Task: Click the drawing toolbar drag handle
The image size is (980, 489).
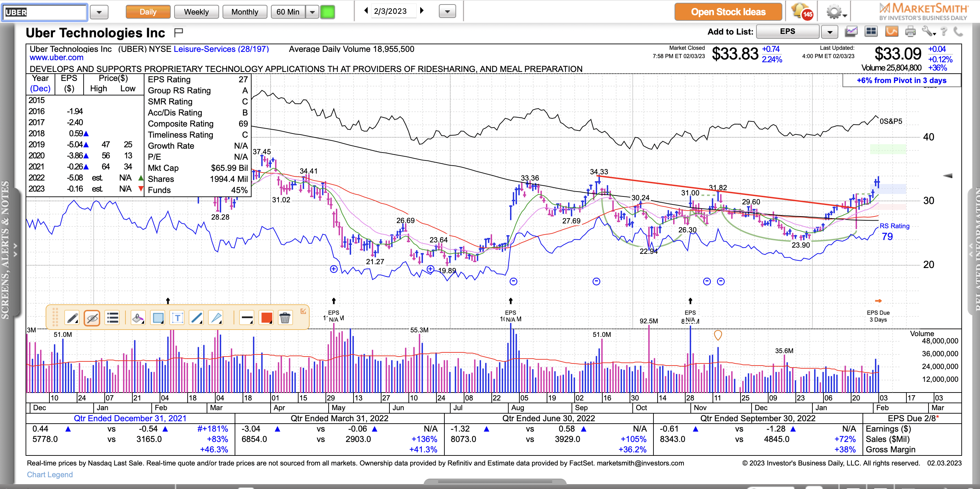Action: (x=55, y=317)
